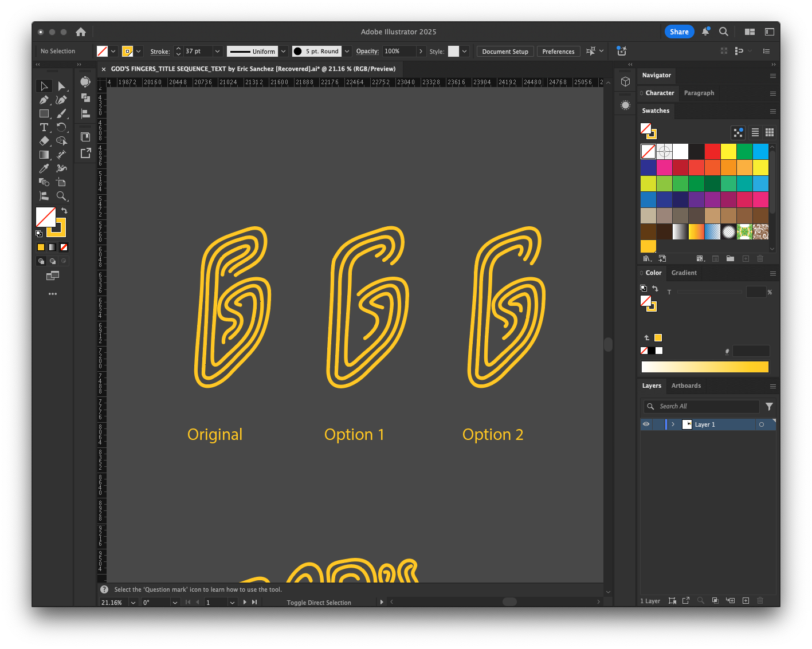Select the Character panel tab
Viewport: 812px width, 649px height.
660,93
